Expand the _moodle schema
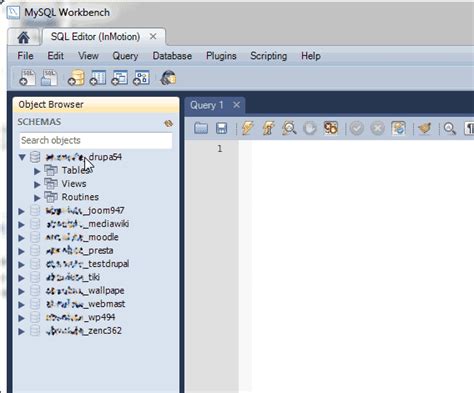This screenshot has height=393, width=474. tap(21, 238)
